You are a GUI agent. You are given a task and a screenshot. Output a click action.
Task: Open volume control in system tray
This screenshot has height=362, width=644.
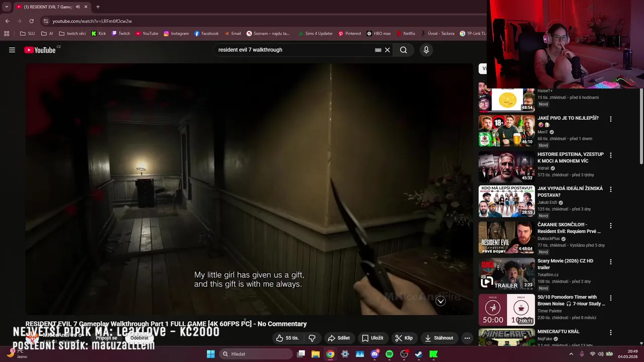click(601, 354)
